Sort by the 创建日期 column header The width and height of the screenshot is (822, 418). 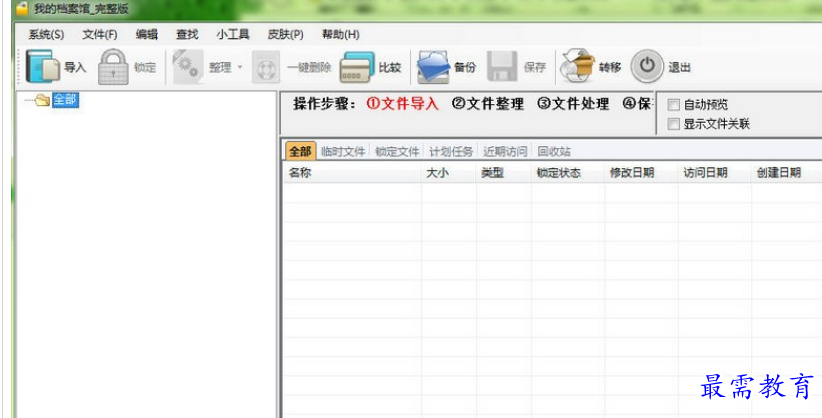[786, 173]
